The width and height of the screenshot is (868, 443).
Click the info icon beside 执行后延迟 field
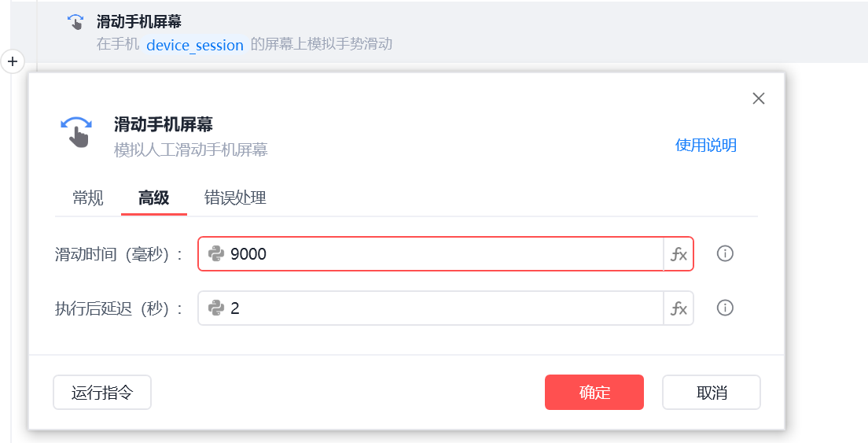[x=725, y=308]
